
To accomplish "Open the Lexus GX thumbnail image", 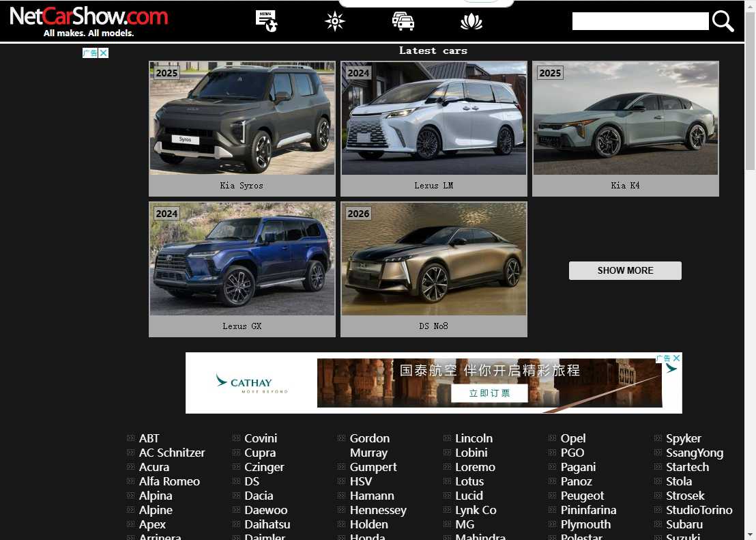I will pyautogui.click(x=242, y=259).
